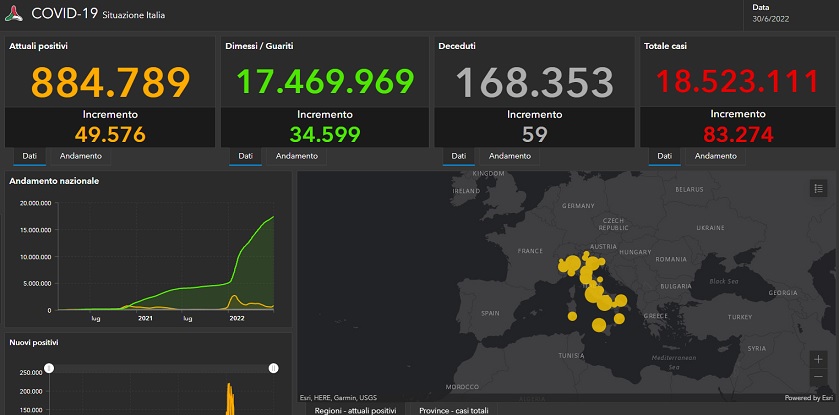Click the 34.599 increment value
Screen dimensions: 839x415
pyautogui.click(x=325, y=134)
